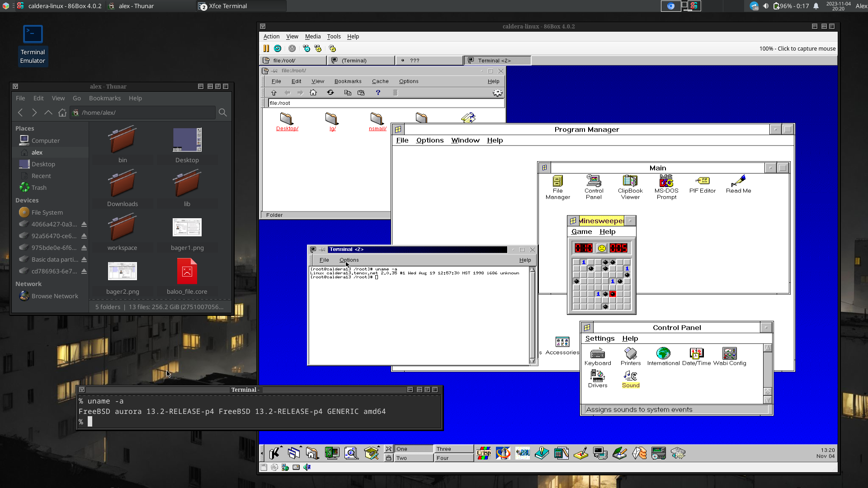Image resolution: width=868 pixels, height=488 pixels.
Task: Open the Main group control-menu box
Action: [x=544, y=168]
